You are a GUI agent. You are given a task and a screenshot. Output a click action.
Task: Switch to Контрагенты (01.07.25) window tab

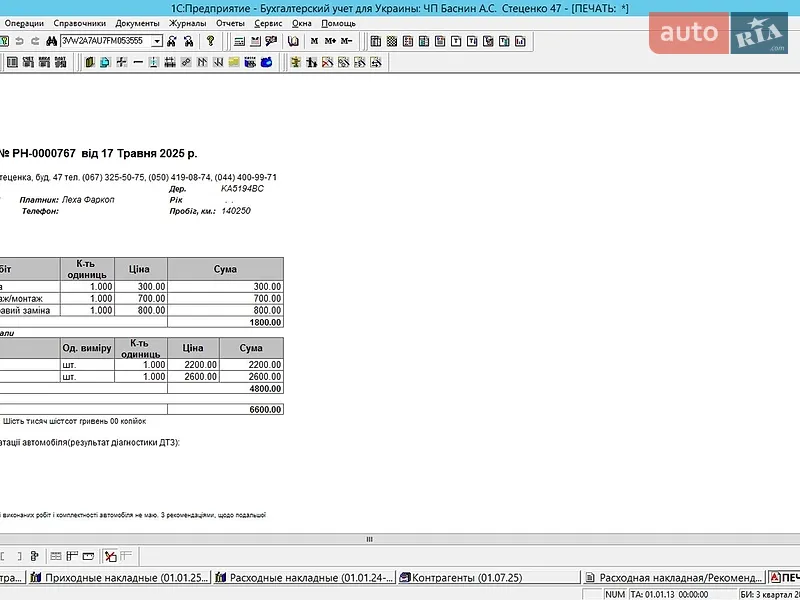pyautogui.click(x=461, y=578)
